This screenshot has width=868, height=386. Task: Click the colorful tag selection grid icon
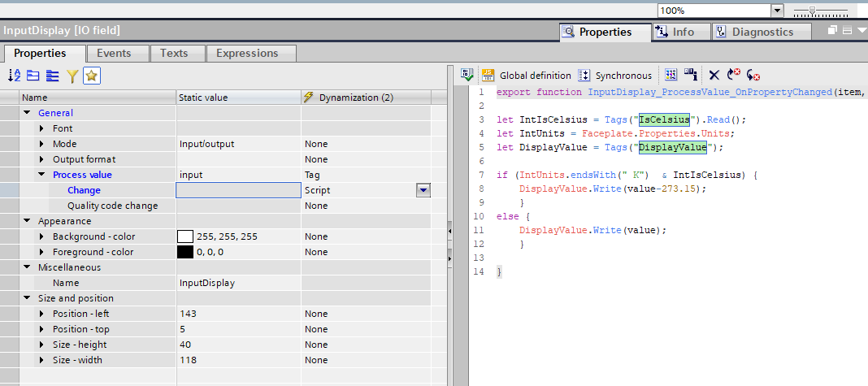[x=671, y=75]
